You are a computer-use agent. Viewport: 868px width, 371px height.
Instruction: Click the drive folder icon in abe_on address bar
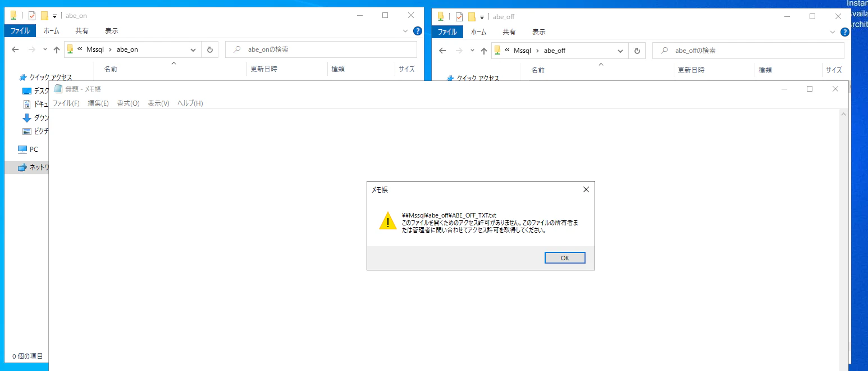pyautogui.click(x=70, y=49)
